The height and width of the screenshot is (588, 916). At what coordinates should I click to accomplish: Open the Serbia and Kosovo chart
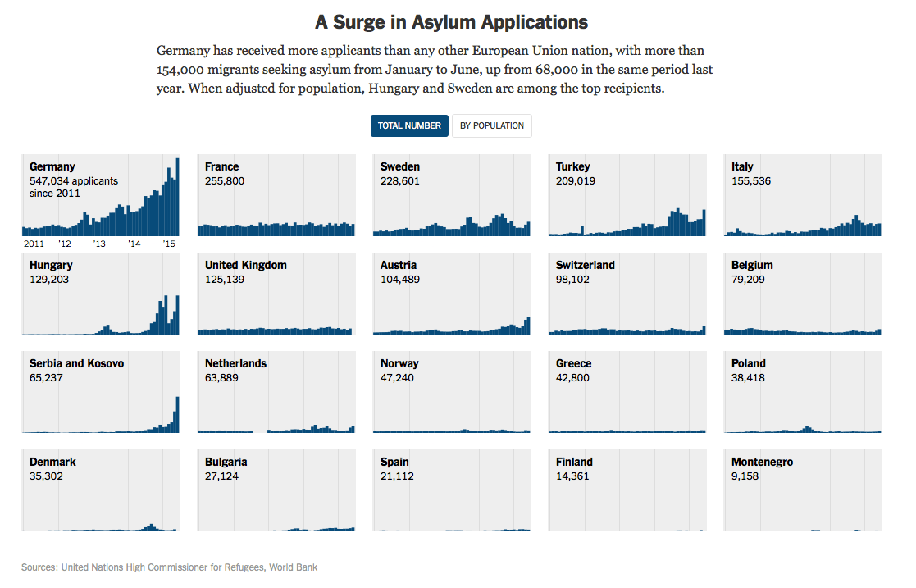pos(101,392)
